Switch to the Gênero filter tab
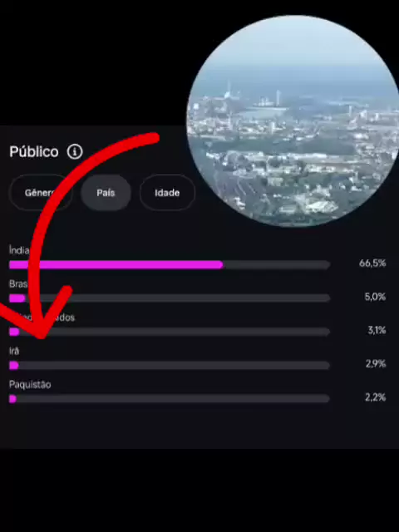Viewport: 399px width, 532px height. 41,193
